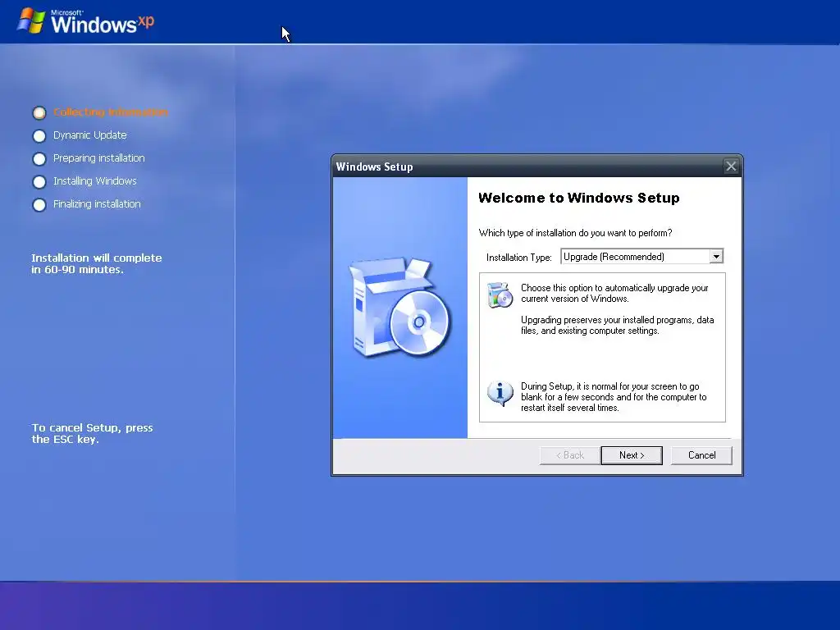Click the 'Finalizing installation' step label
Screen dimensions: 840x630
click(x=97, y=204)
